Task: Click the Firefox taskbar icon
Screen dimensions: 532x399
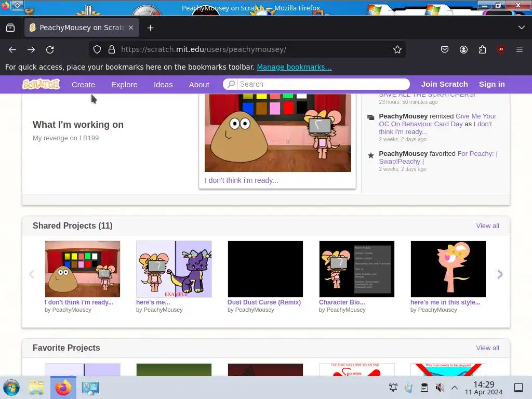Action: pyautogui.click(x=63, y=388)
